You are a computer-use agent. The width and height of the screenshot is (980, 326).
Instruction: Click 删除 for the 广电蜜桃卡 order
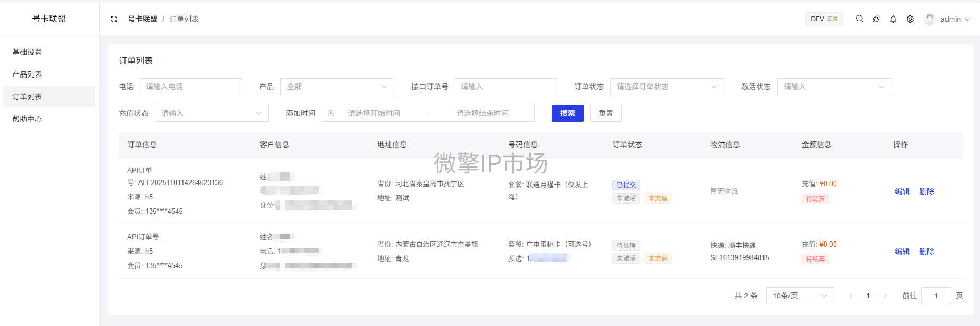click(926, 252)
